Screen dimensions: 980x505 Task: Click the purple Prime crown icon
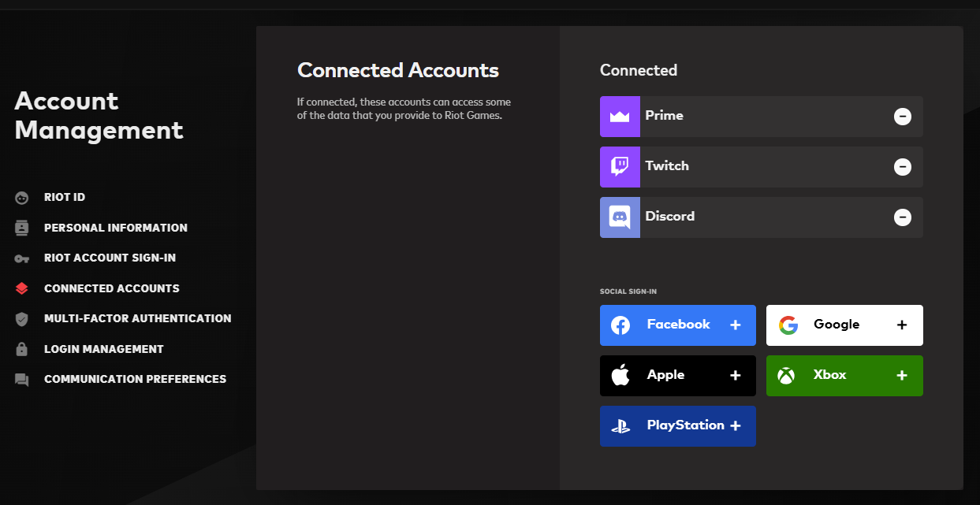(x=620, y=117)
